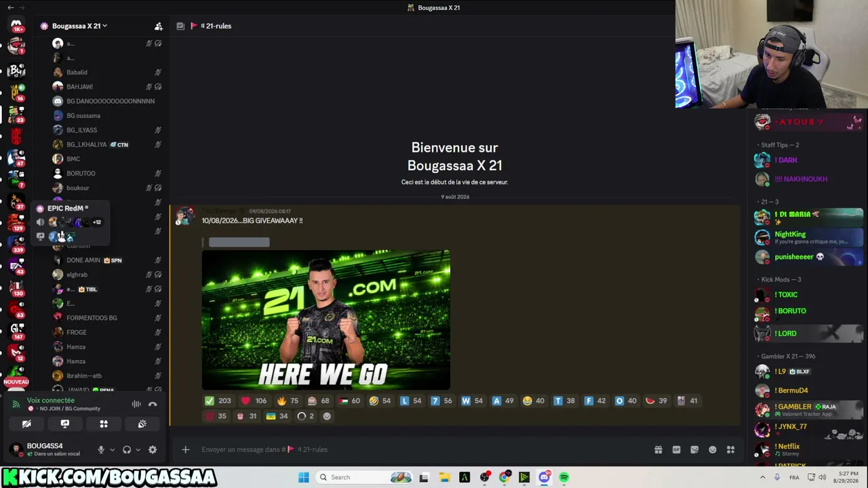Disconnect from voice with the hang-up icon
The height and width of the screenshot is (488, 868).
coord(153,405)
